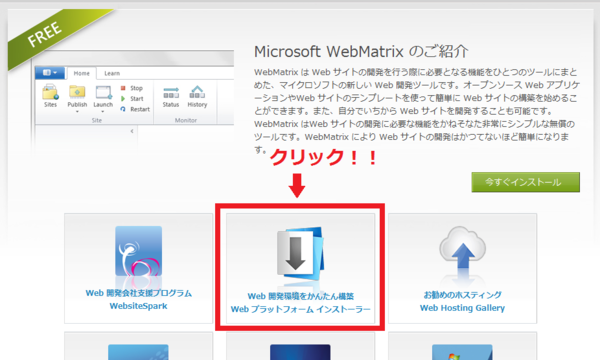The width and height of the screenshot is (600, 360).
Task: Click the Web プラットフォーム インストーラー link
Action: pyautogui.click(x=300, y=309)
